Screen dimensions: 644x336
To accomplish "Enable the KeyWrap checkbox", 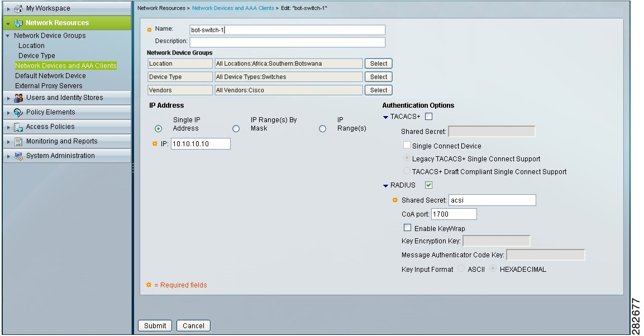I will point(407,228).
